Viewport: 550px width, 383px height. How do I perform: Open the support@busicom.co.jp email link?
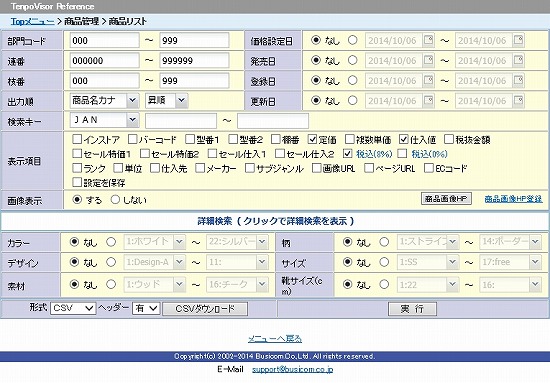(293, 369)
